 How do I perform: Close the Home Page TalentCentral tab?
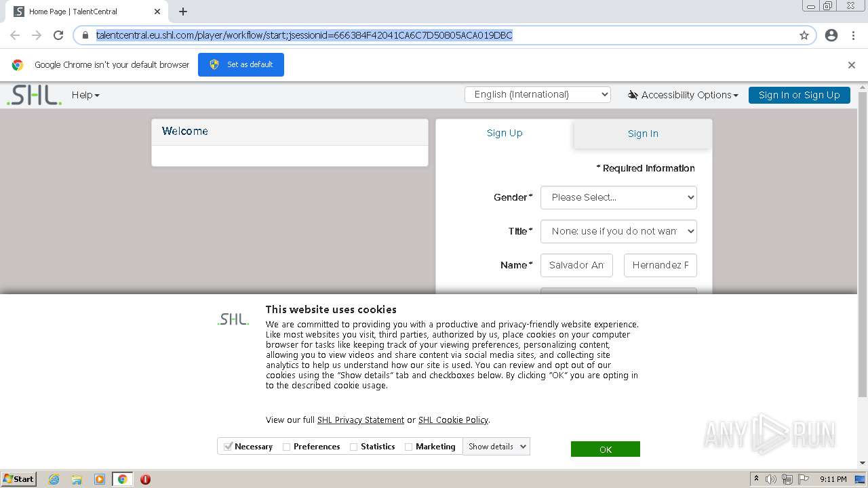(x=157, y=12)
